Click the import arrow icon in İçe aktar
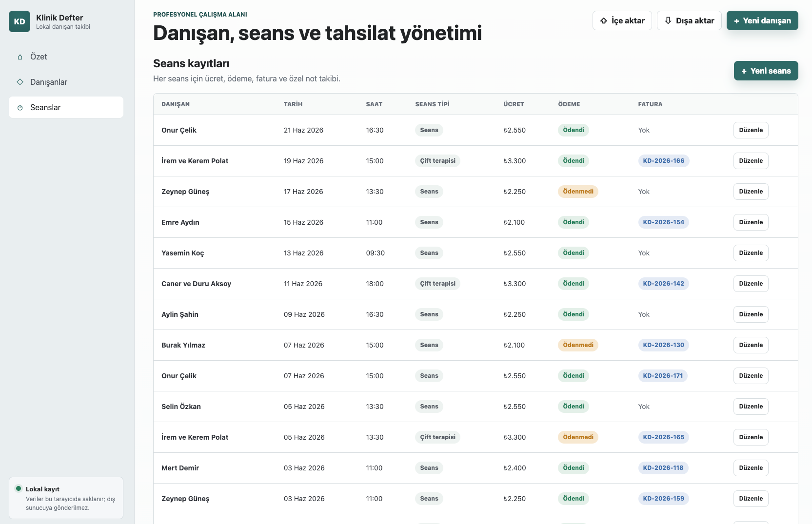 [x=604, y=20]
